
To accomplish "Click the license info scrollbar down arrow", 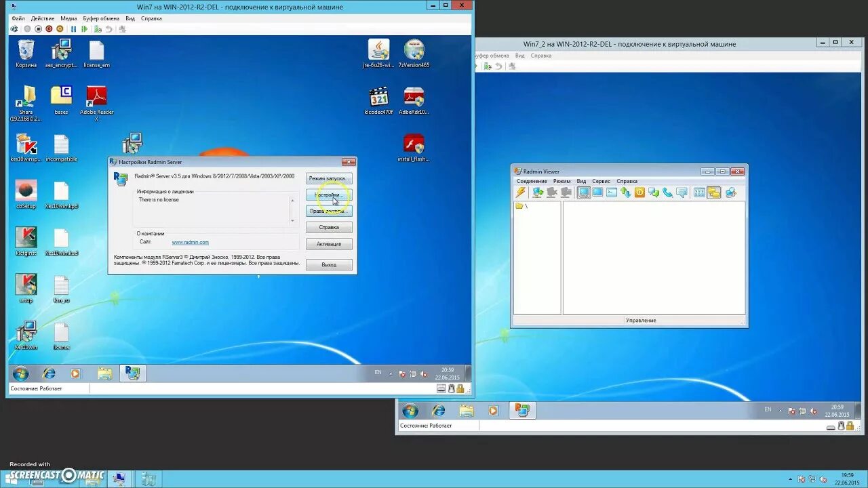I will (x=293, y=220).
